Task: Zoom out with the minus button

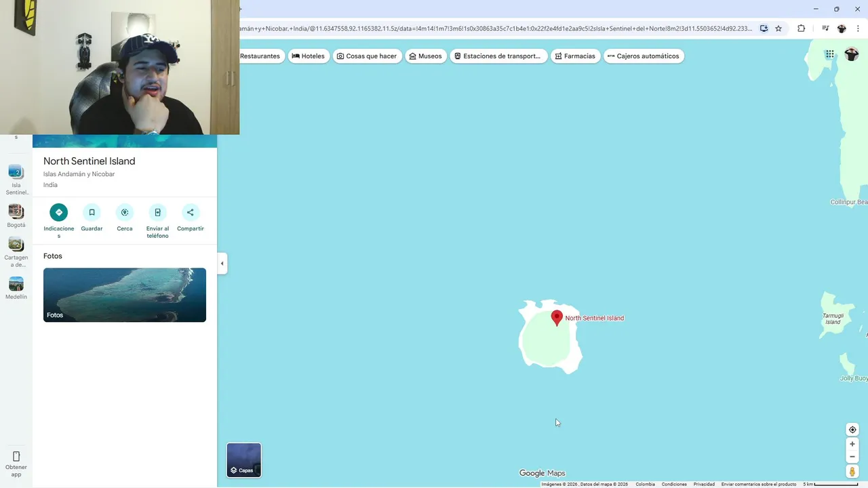Action: [x=852, y=457]
